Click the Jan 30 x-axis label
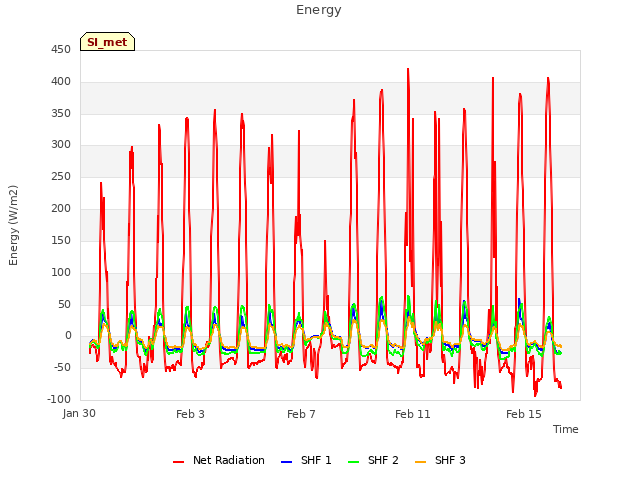 (x=79, y=413)
